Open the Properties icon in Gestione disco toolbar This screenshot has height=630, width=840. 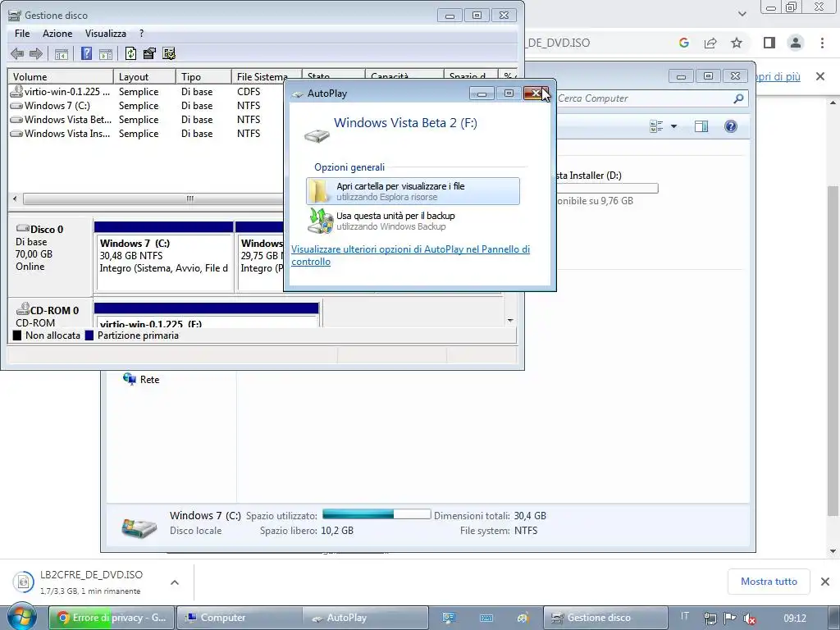tap(149, 53)
